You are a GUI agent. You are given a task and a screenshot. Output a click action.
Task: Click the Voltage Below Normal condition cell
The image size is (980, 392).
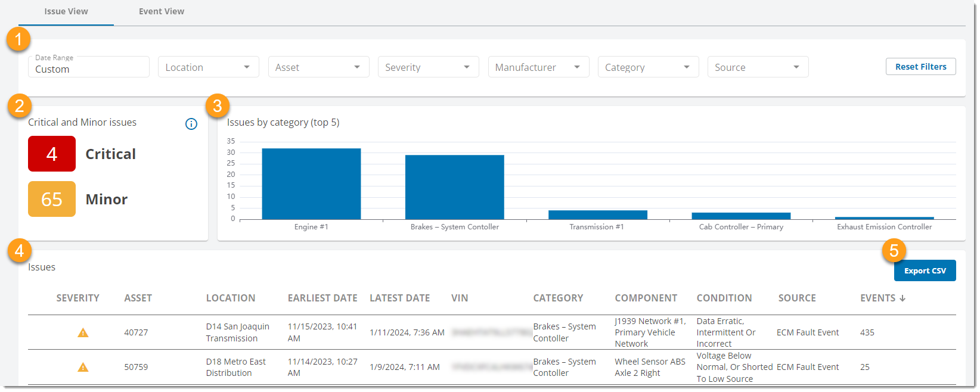coord(734,367)
